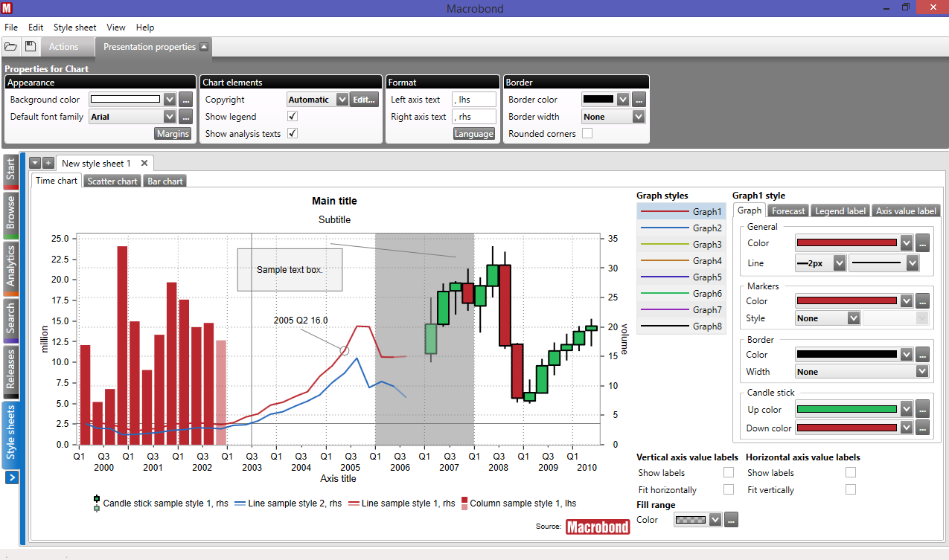Close the New style sheet 1 tab
The image size is (949, 560).
point(144,163)
